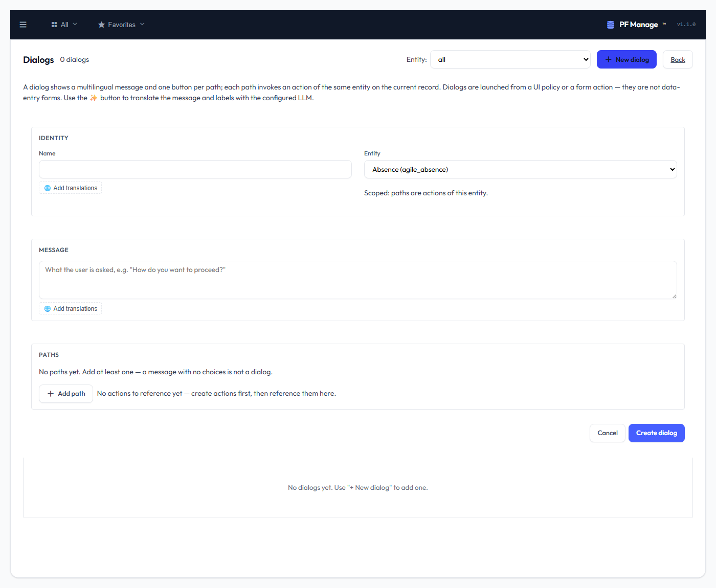Click the Add path button
716x588 pixels.
(x=66, y=394)
